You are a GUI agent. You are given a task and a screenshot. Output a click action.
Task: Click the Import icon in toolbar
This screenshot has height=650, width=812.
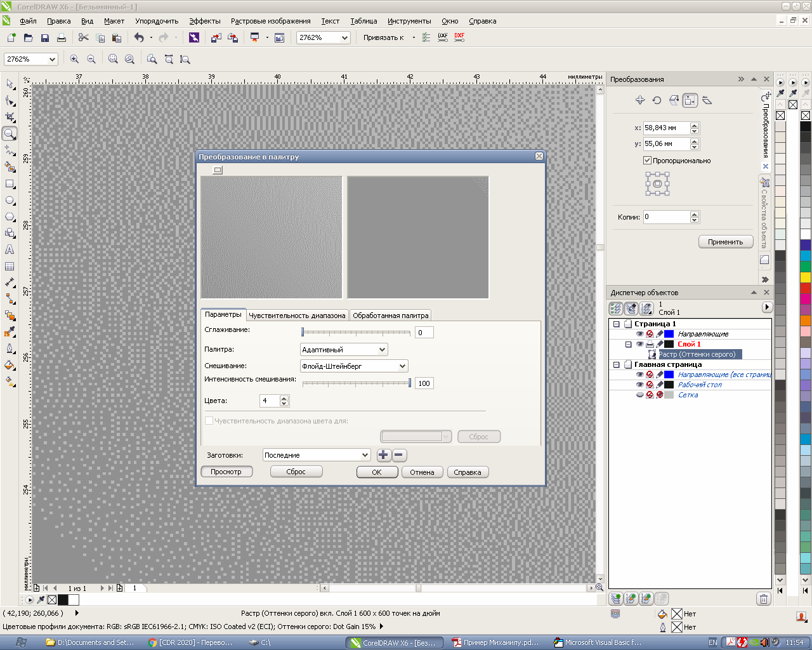pyautogui.click(x=216, y=38)
